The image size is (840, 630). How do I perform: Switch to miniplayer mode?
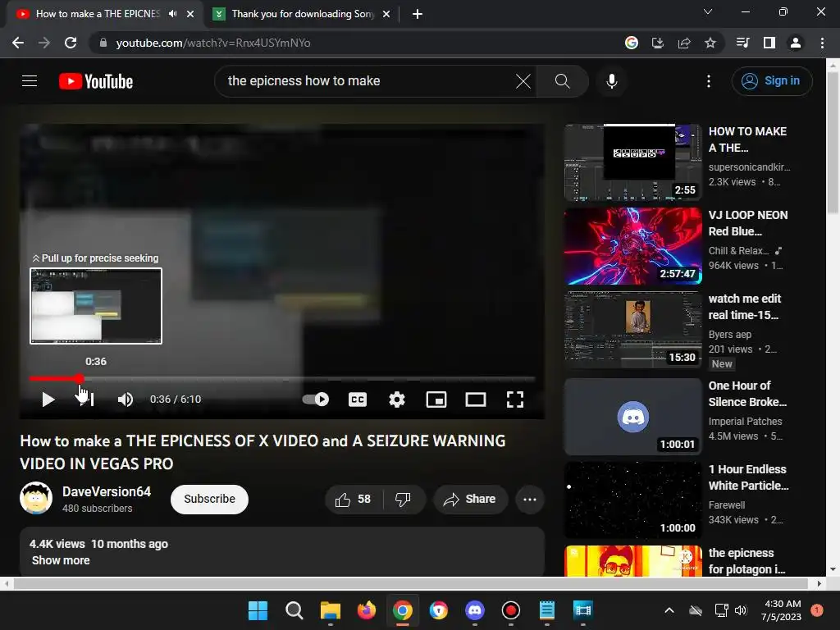tap(436, 399)
